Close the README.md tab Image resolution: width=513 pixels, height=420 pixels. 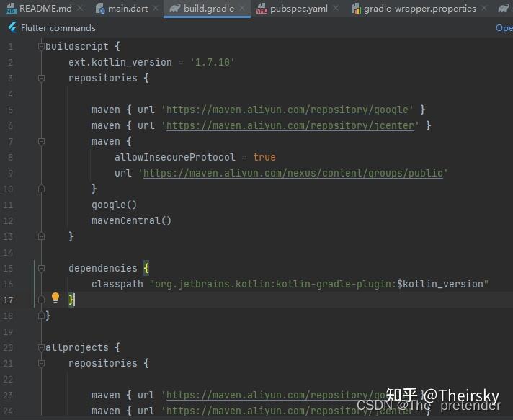[x=80, y=8]
